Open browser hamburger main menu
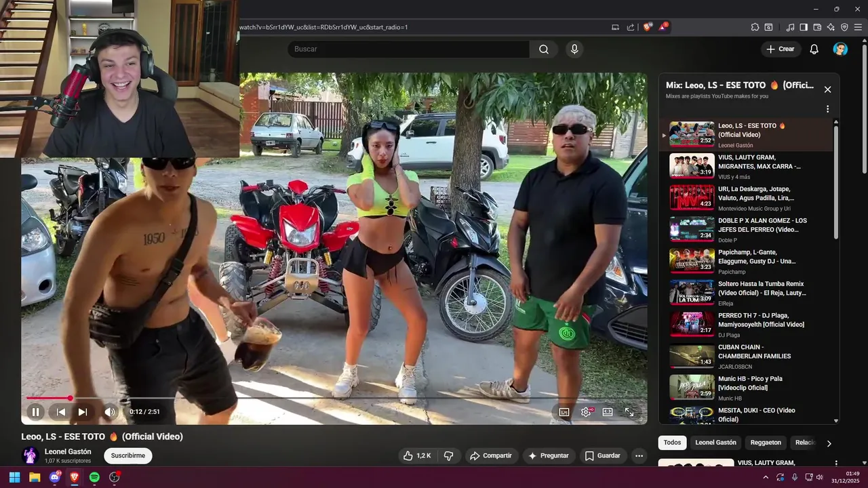 coord(858,27)
